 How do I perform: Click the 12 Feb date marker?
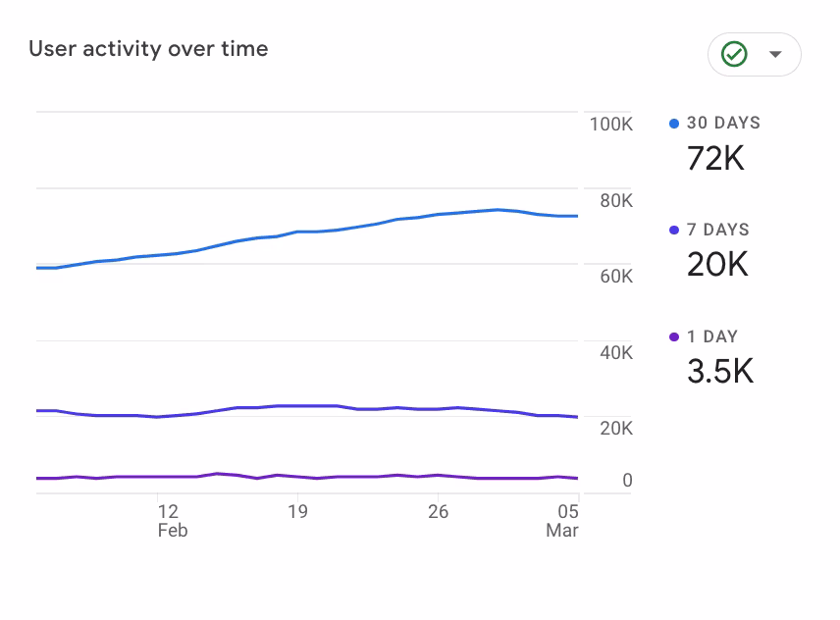click(x=169, y=522)
